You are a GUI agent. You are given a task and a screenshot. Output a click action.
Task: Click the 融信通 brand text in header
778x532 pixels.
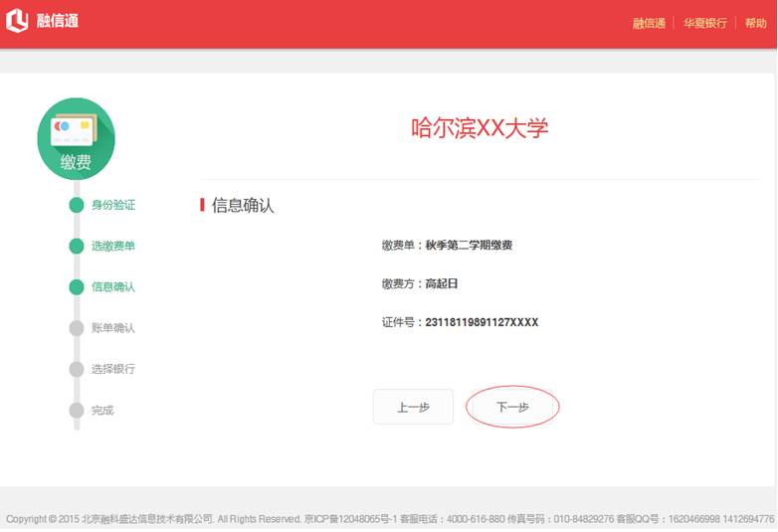pos(57,21)
